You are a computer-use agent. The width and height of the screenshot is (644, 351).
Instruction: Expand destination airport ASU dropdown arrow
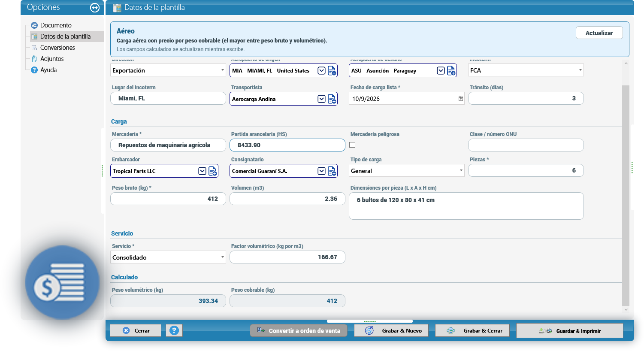pos(441,71)
